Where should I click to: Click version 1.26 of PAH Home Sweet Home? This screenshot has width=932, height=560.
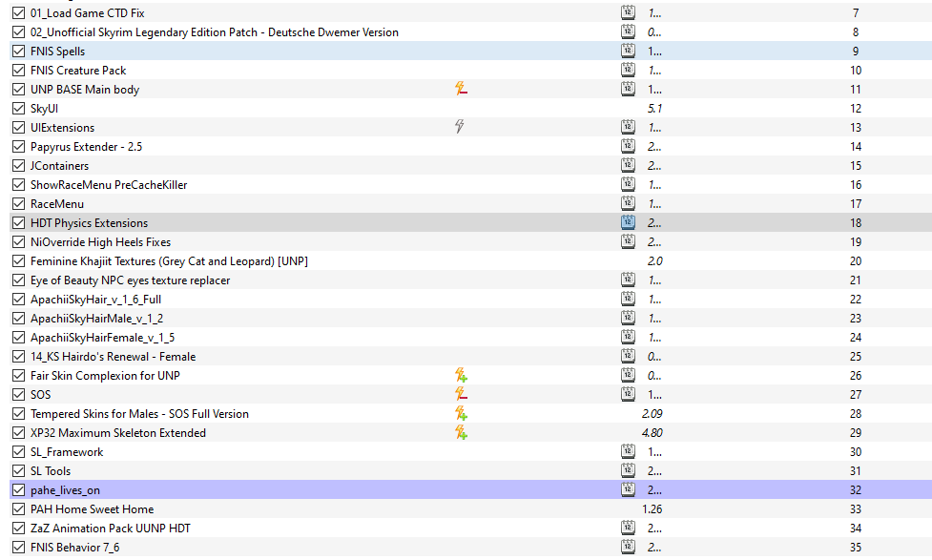(x=652, y=508)
